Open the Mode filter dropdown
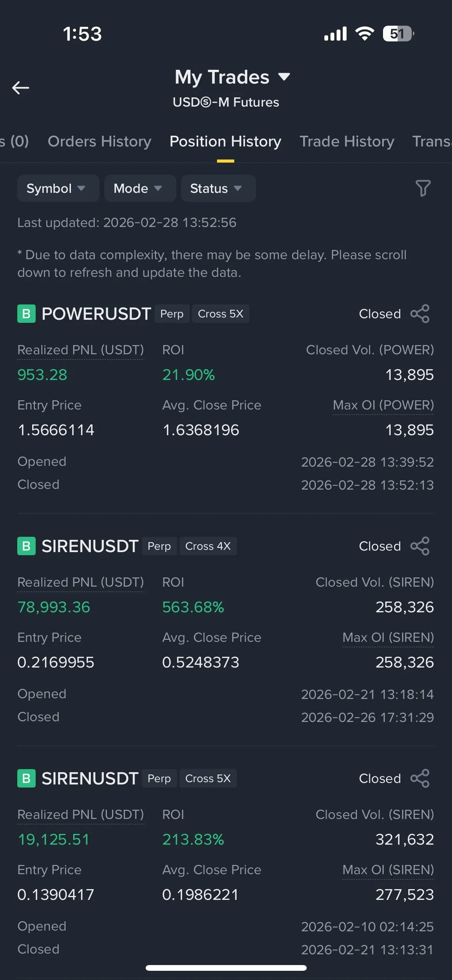 (x=140, y=188)
